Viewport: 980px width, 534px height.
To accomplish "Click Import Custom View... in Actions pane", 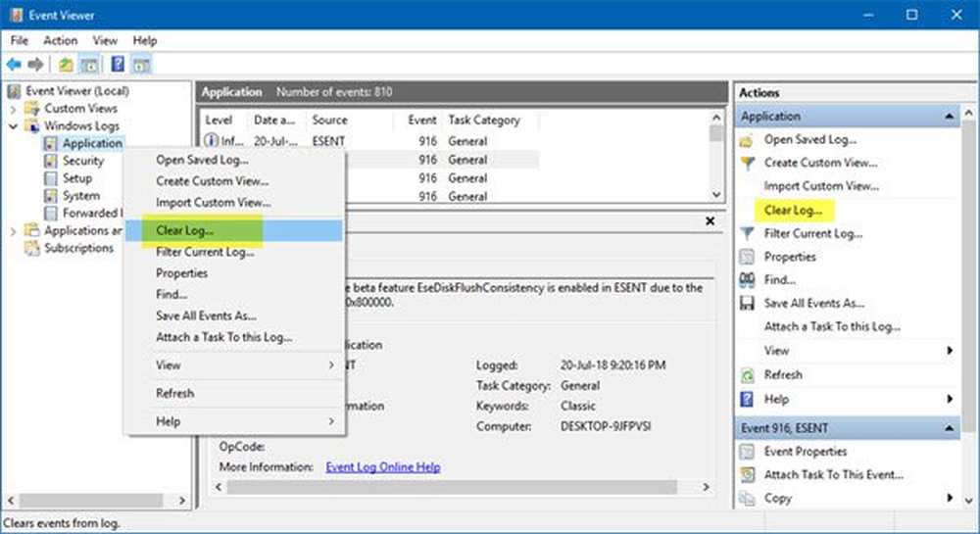I will (821, 186).
